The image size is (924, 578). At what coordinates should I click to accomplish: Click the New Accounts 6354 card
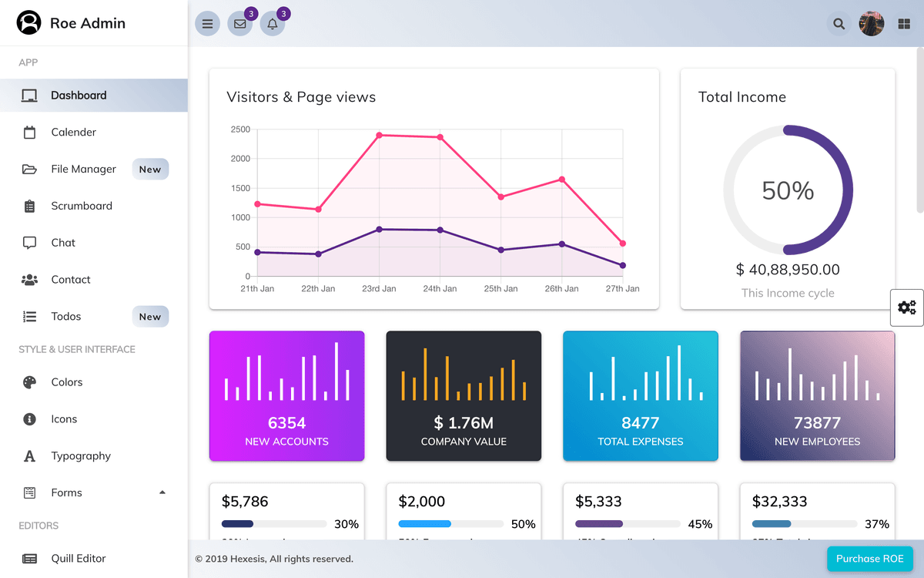(286, 396)
